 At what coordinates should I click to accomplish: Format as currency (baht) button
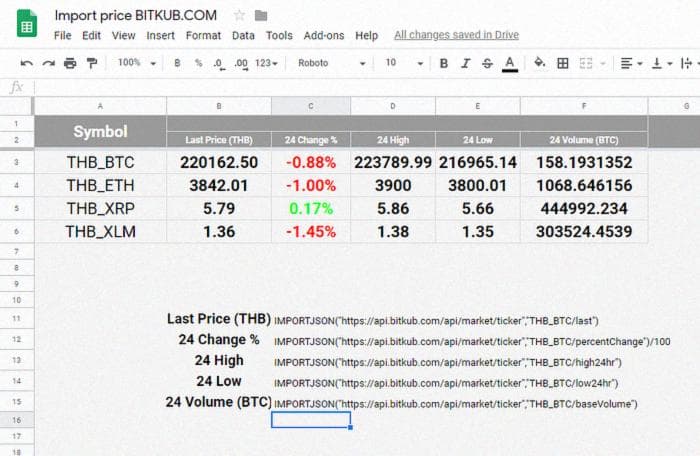pos(177,63)
